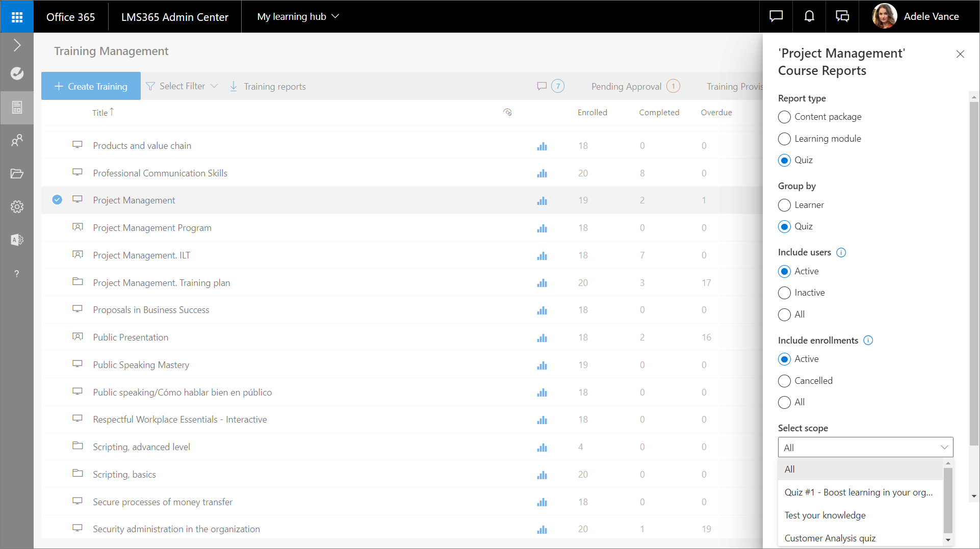The image size is (980, 549).
Task: Click the scope list scrollbar down arrow
Action: point(948,540)
